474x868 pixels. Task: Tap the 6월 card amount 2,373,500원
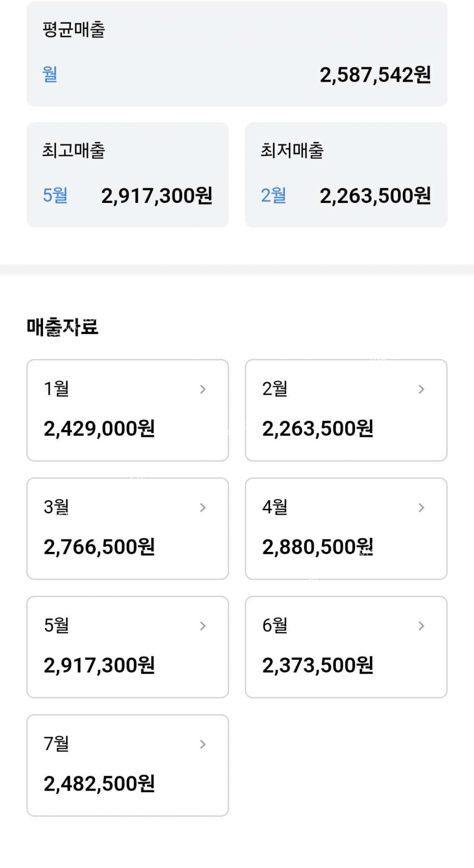[x=318, y=665]
